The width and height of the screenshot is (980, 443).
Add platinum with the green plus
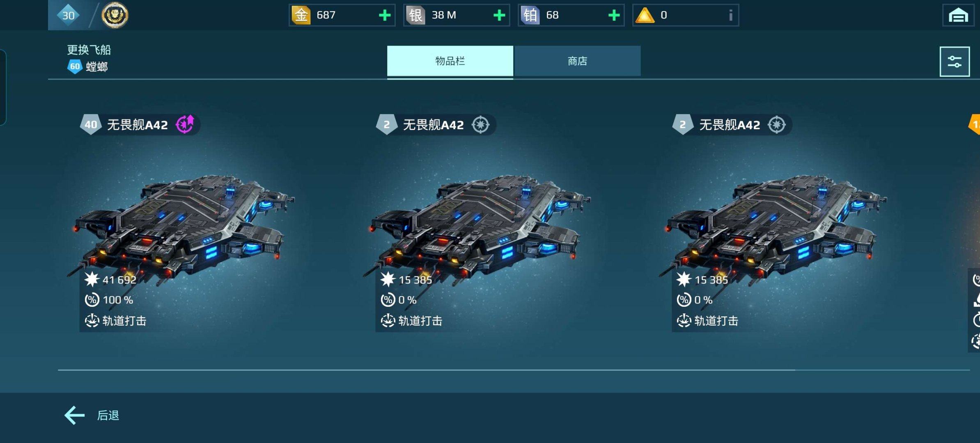click(x=614, y=15)
